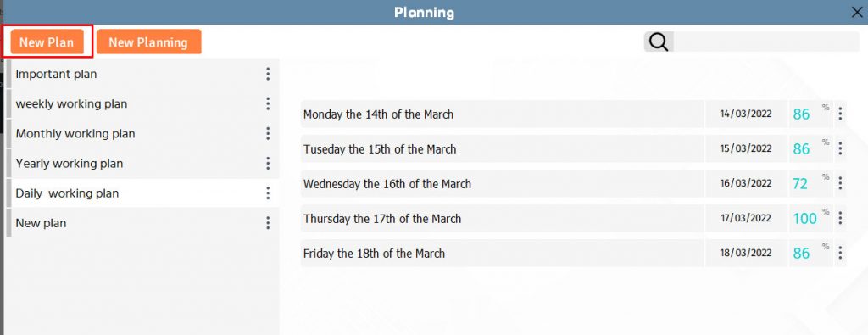868x335 pixels.
Task: Select the Important plan list item
Action: (142, 74)
